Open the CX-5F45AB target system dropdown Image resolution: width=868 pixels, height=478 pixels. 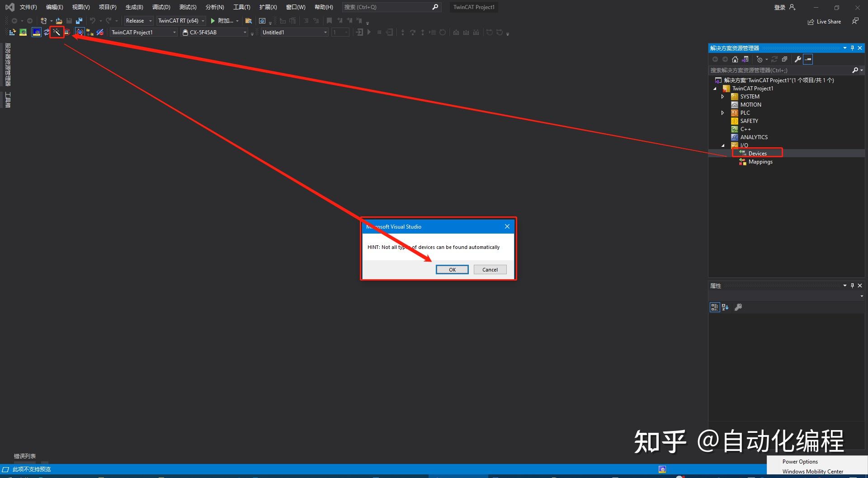coord(214,33)
